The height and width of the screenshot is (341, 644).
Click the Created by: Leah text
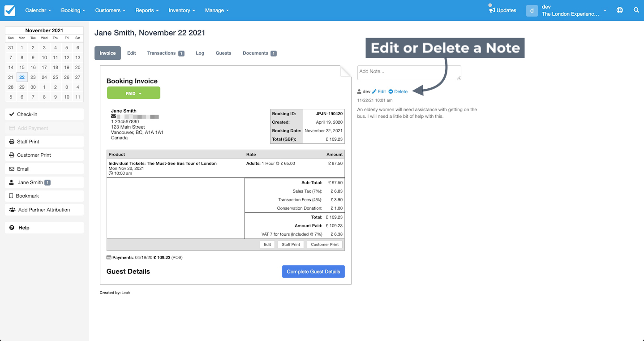point(115,293)
